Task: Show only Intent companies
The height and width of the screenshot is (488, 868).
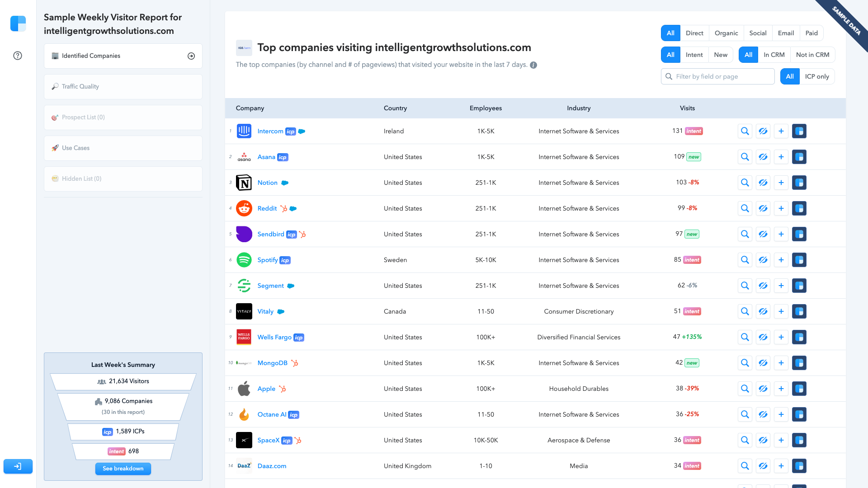Action: [x=694, y=55]
